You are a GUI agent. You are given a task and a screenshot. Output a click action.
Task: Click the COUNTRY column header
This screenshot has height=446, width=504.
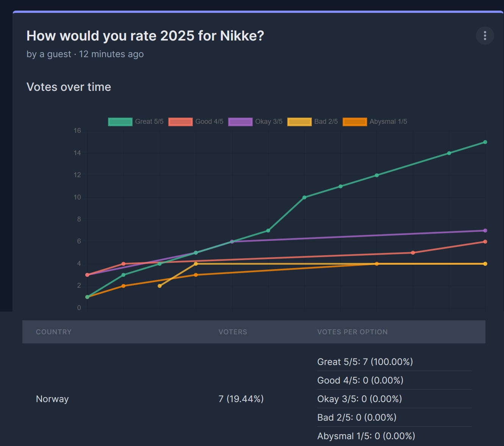(x=54, y=332)
